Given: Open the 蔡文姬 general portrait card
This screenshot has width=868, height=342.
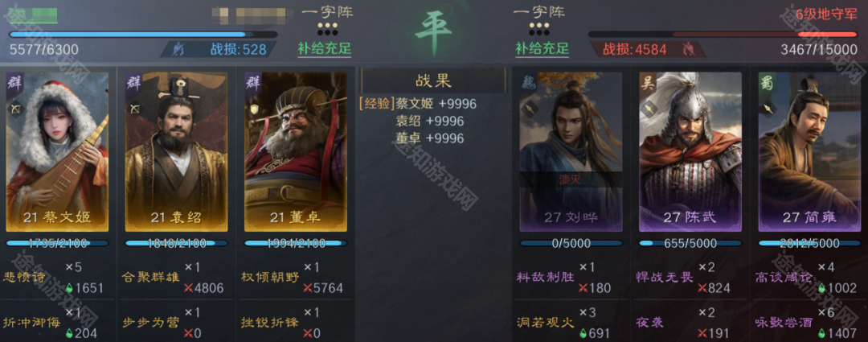Looking at the screenshot, I should click(57, 151).
